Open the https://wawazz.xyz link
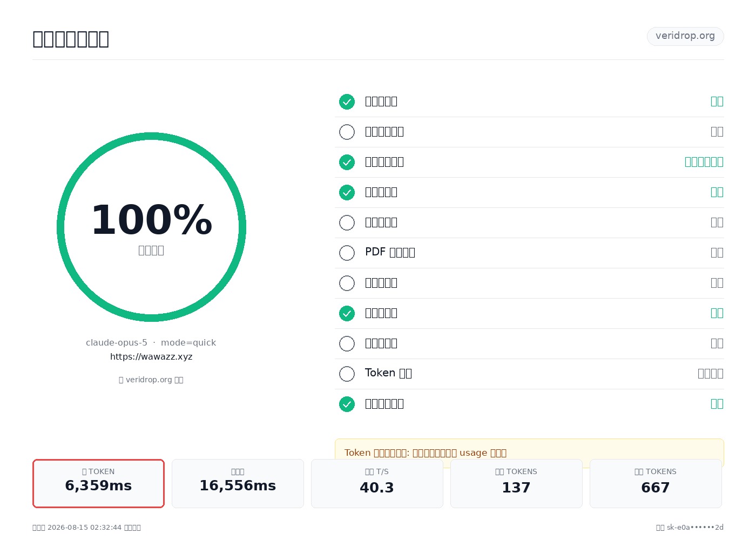 point(151,356)
